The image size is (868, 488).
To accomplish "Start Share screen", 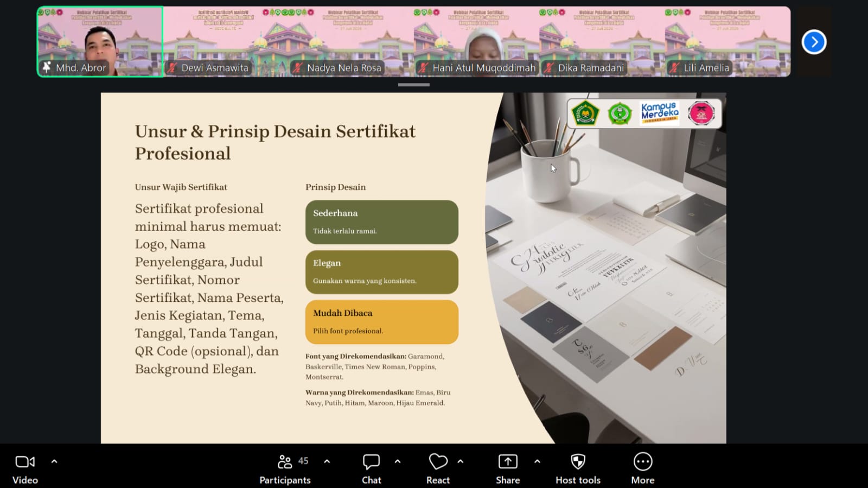I will tap(508, 470).
